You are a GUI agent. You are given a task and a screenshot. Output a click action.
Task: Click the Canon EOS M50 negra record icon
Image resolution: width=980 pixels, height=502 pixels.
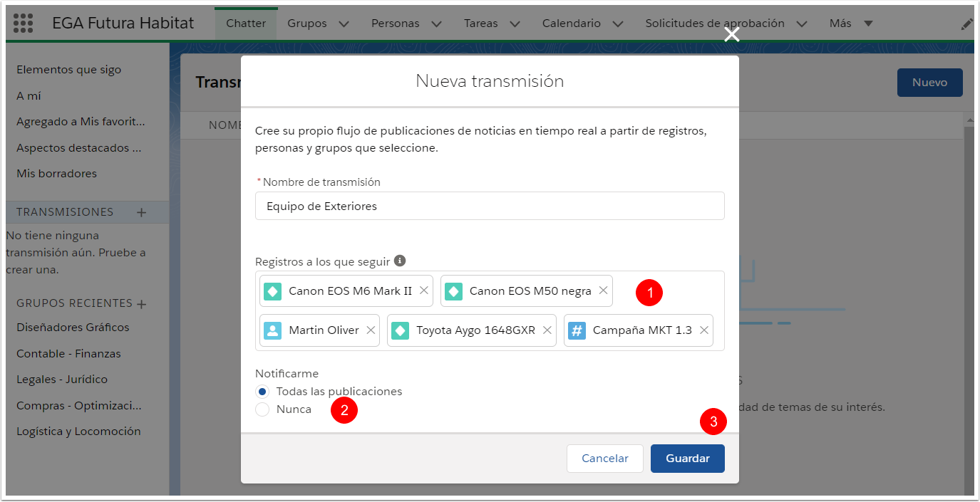453,291
